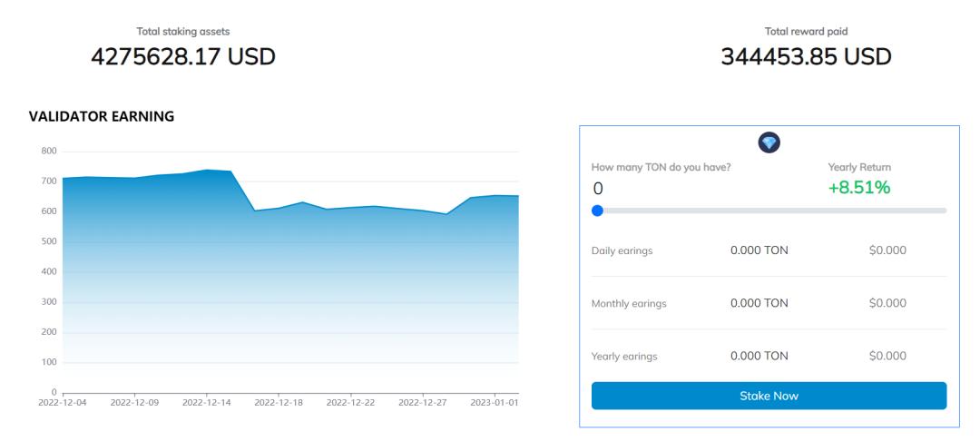980x441 pixels.
Task: Click the blue TON amount slider handle
Action: 597,211
